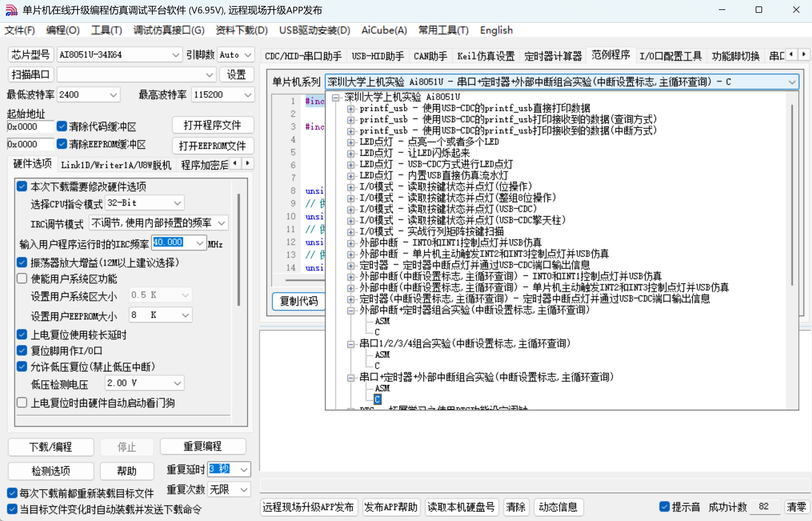812x521 pixels.
Task: Switch to Keil仿真设置 tab
Action: pos(486,56)
